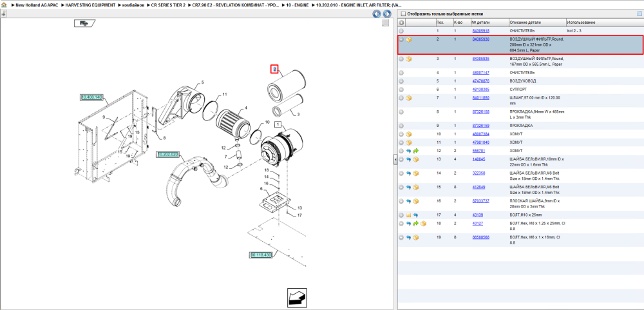This screenshot has height=310, width=644.
Task: Click the green forward arrow in row 43127
Action: click(x=415, y=223)
